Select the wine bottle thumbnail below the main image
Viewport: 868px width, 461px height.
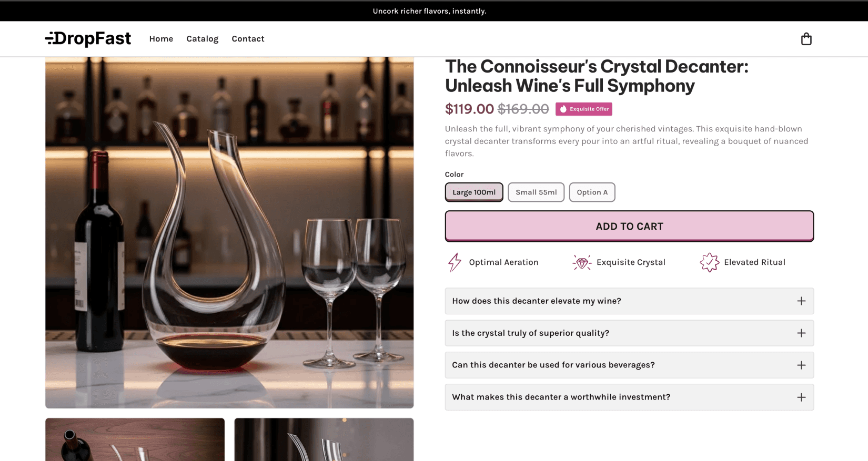point(135,440)
